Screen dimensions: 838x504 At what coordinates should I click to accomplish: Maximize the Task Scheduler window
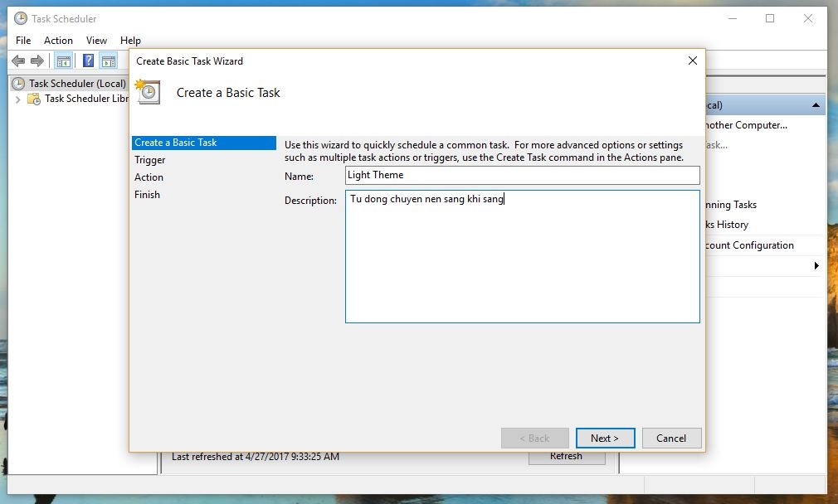(x=770, y=19)
